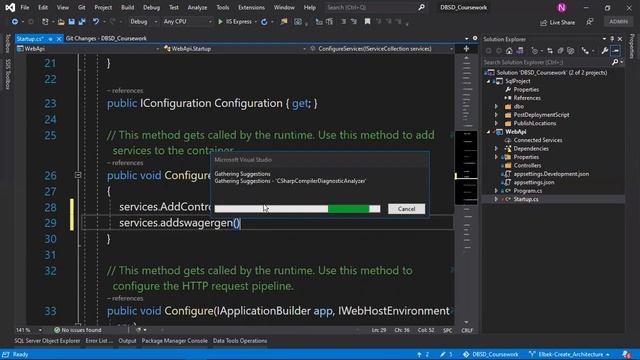Viewport: 640px width, 360px height.
Task: Select appsettings.json in Solution Explorer
Action: (533, 182)
